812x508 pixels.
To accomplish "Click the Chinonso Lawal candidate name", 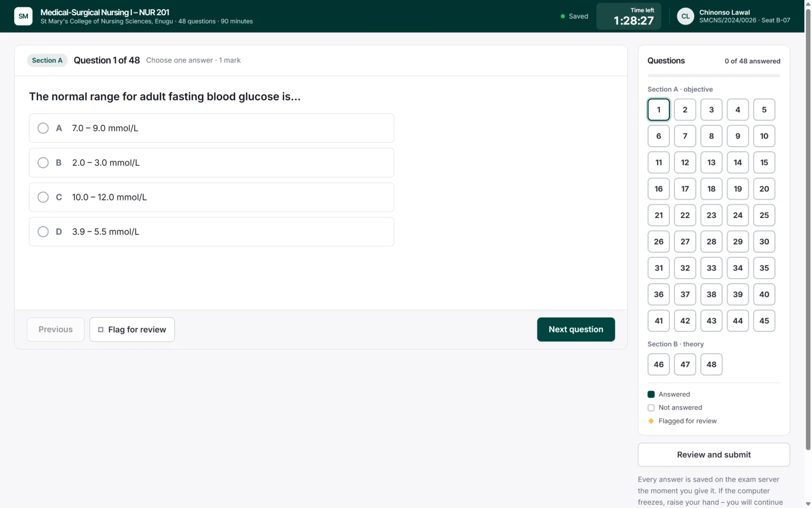I will [724, 12].
